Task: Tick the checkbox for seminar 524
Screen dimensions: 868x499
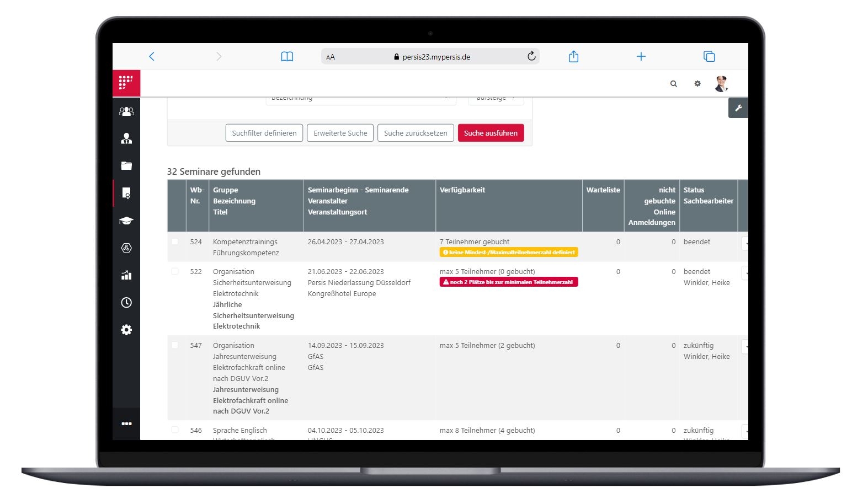Action: (x=175, y=242)
